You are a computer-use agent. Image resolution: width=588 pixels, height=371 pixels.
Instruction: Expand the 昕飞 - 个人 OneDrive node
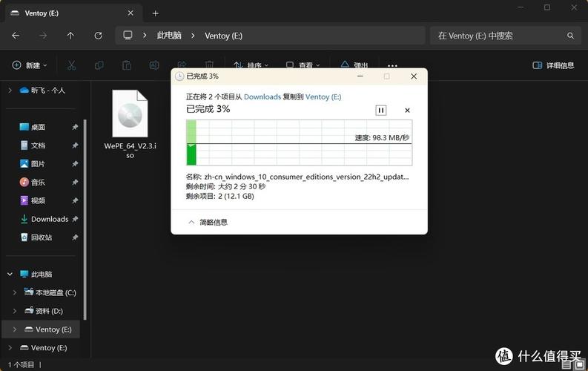click(10, 91)
